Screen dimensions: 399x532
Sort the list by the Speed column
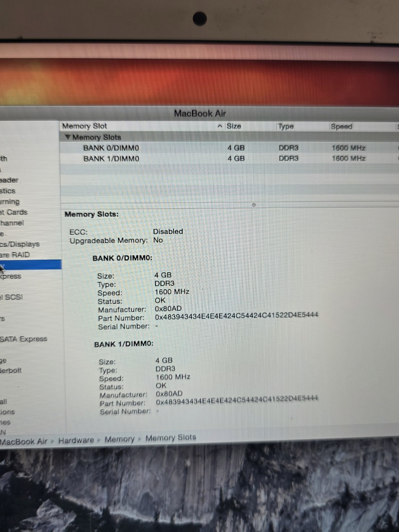341,126
